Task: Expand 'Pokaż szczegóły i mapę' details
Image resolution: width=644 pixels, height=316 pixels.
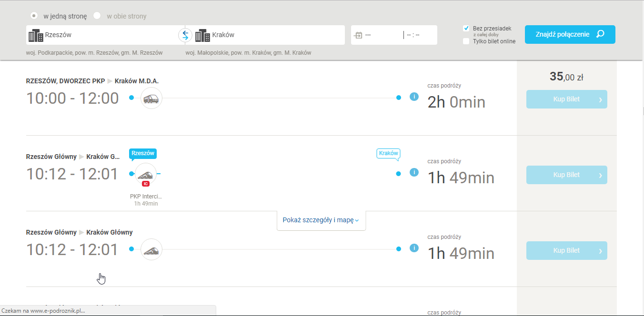Action: pos(321,220)
